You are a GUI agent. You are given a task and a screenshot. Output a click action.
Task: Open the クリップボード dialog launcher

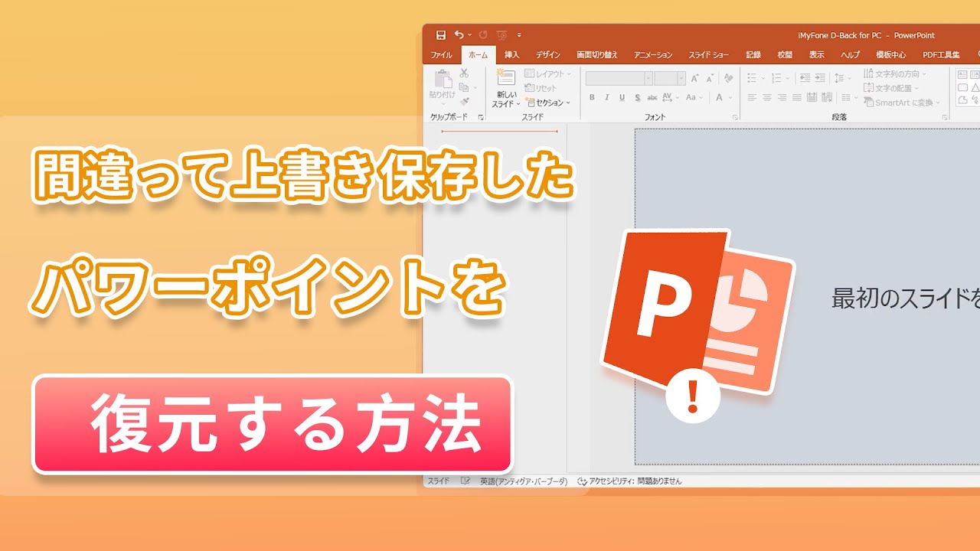click(x=481, y=117)
